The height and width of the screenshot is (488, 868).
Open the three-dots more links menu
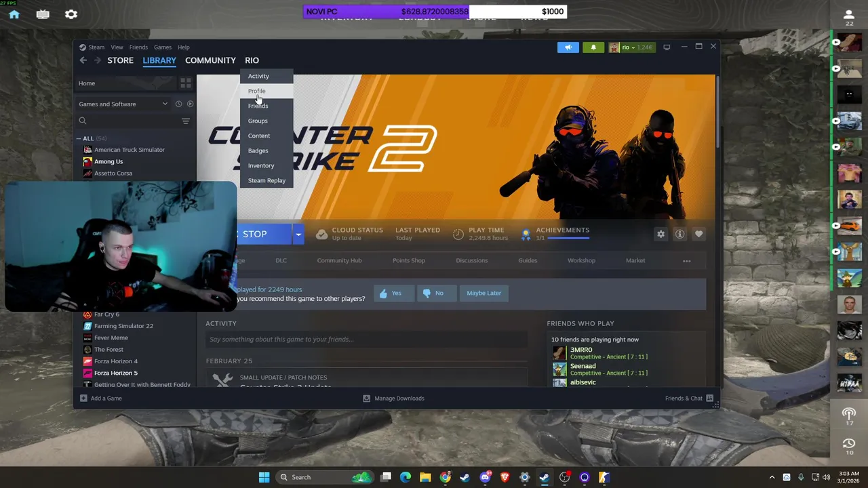point(686,261)
